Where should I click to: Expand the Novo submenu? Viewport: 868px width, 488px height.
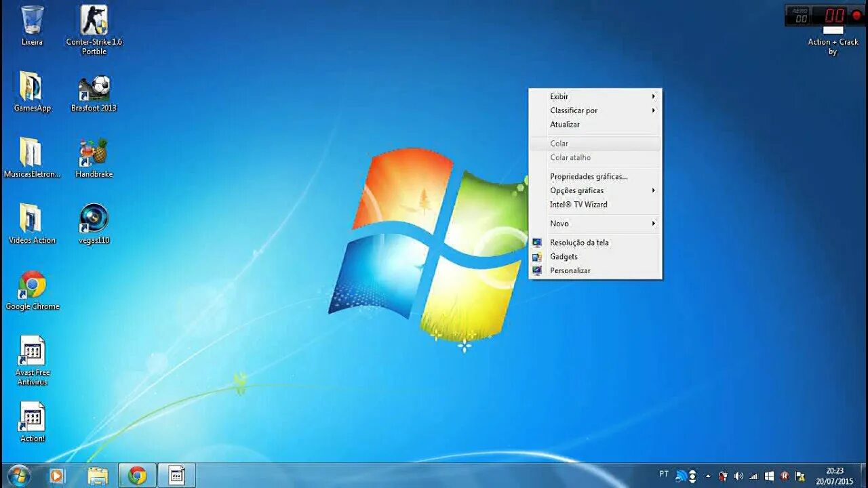(595, 224)
